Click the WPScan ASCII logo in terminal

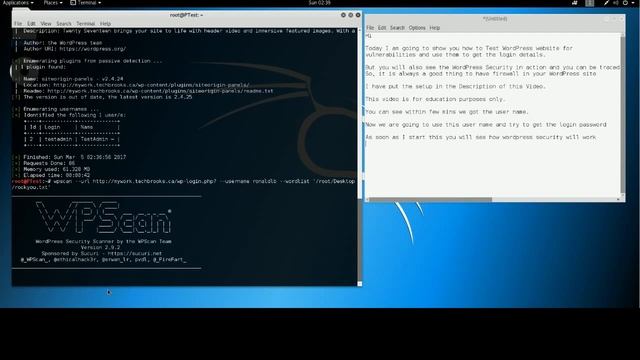pos(104,218)
